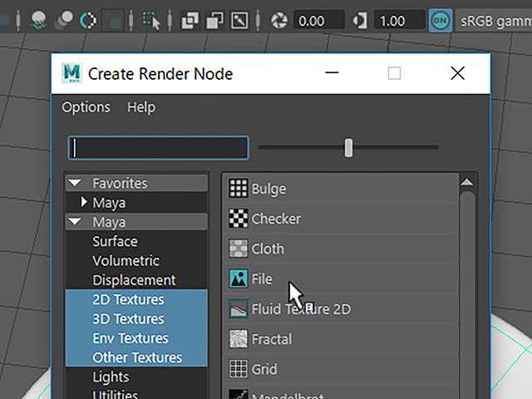
Task: Enable isolate select toolbar icon
Action: (151, 20)
